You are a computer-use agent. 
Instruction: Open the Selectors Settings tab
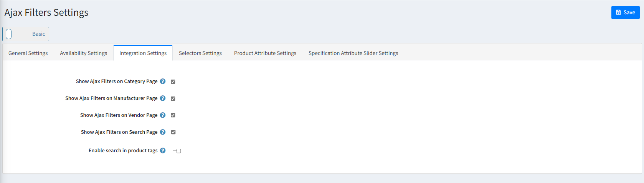click(200, 53)
